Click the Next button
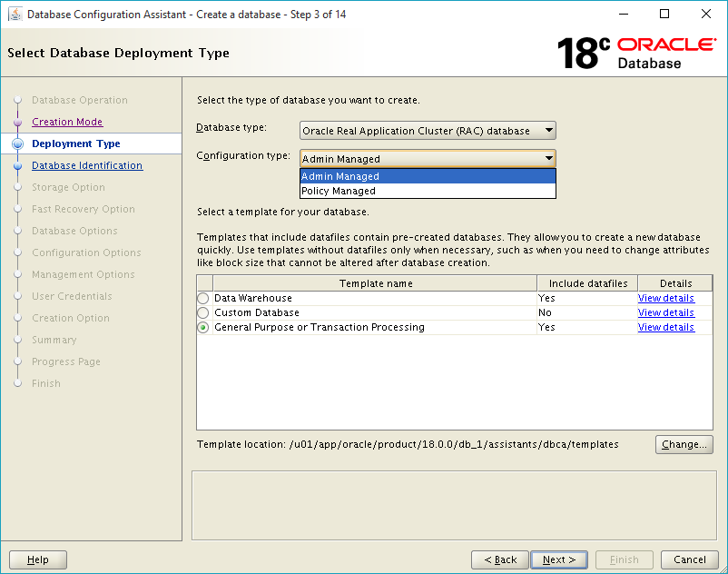 [x=559, y=559]
